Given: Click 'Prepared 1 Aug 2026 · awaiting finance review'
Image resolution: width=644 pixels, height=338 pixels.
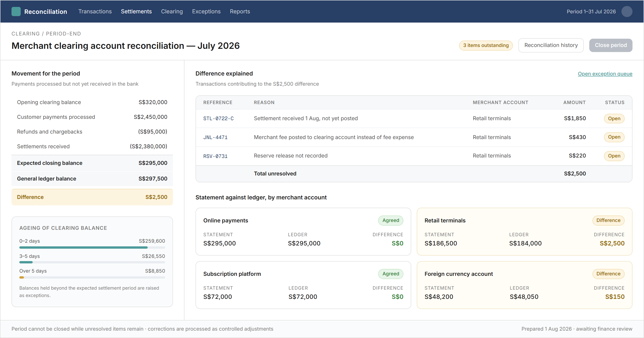Looking at the screenshot, I should click(577, 329).
